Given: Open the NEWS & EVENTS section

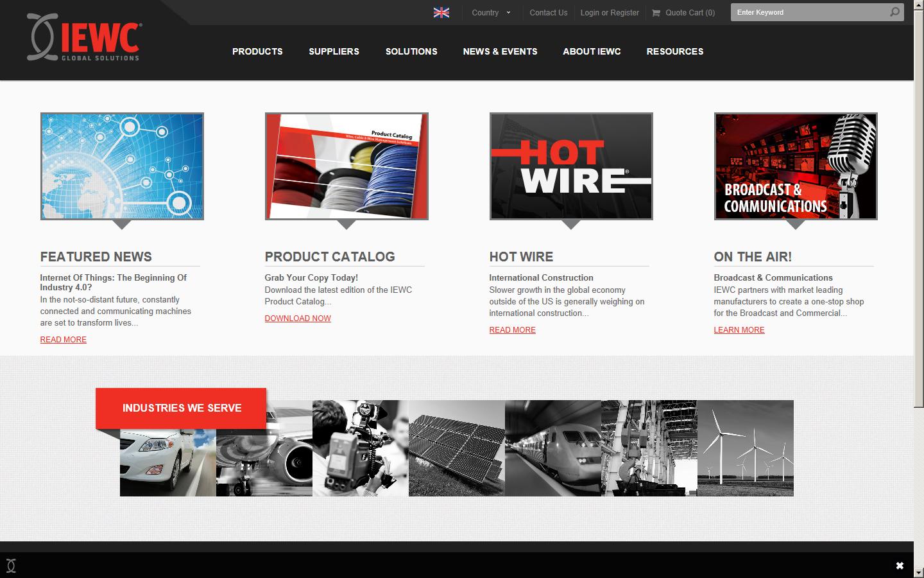Looking at the screenshot, I should point(500,51).
